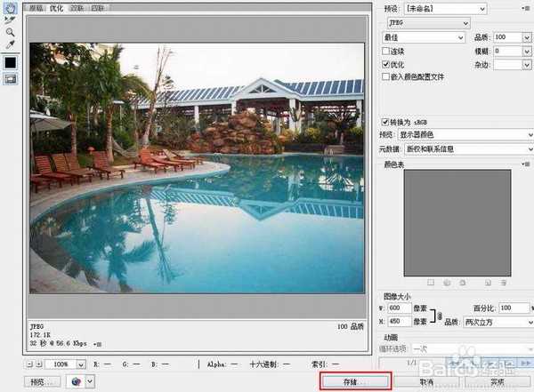The height and width of the screenshot is (392, 534).
Task: Select the Hand tool
Action: [10, 6]
